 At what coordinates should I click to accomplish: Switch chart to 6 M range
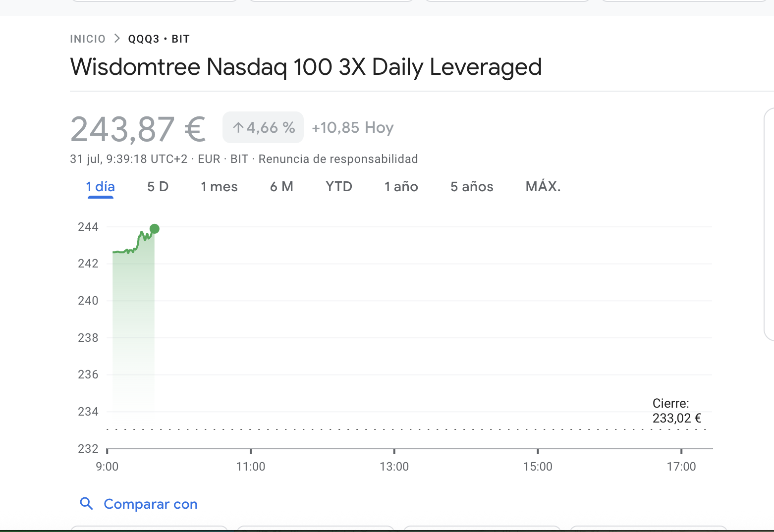281,187
